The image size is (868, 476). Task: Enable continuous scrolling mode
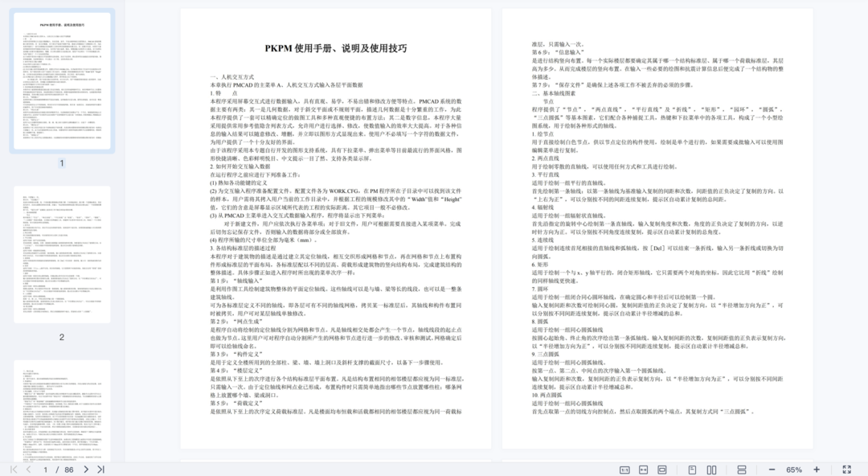[x=742, y=470]
